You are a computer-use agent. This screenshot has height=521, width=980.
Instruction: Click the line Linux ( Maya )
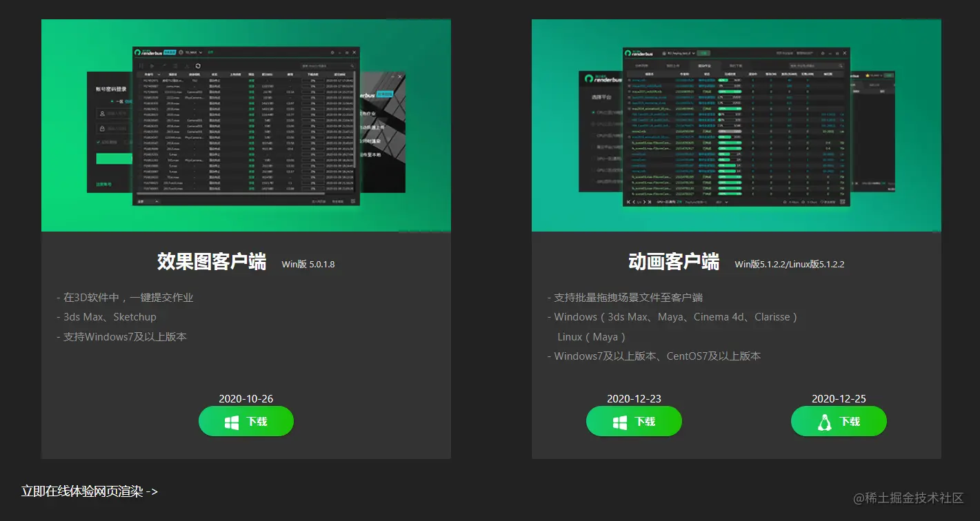[x=591, y=337]
